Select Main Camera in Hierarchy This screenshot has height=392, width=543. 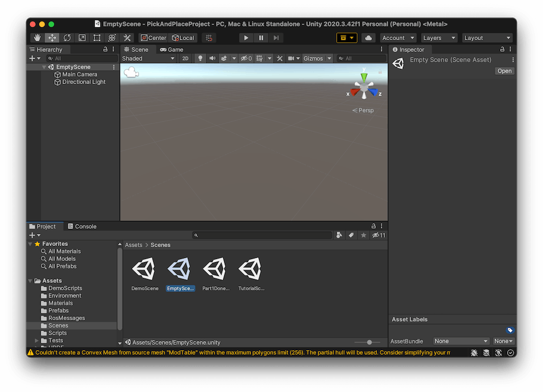click(80, 74)
